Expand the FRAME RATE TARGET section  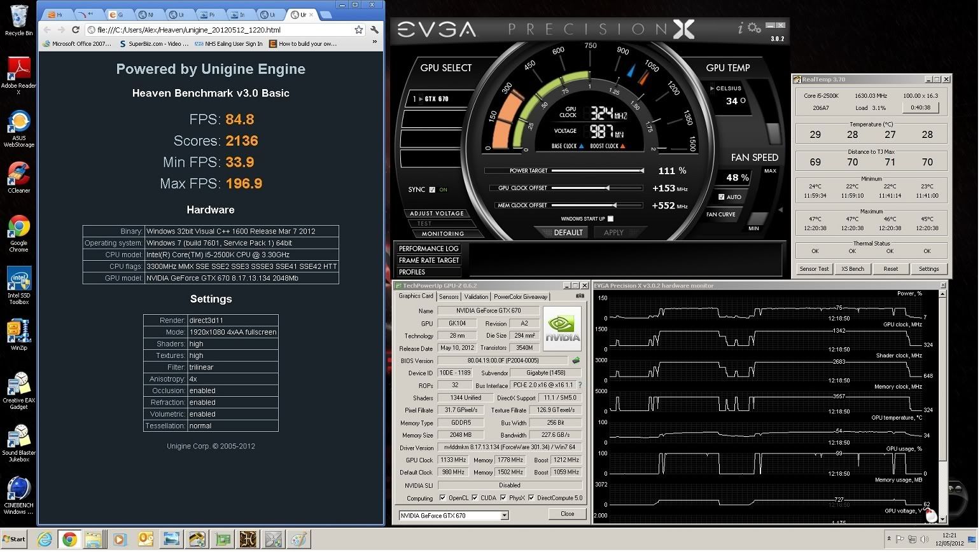click(x=428, y=260)
